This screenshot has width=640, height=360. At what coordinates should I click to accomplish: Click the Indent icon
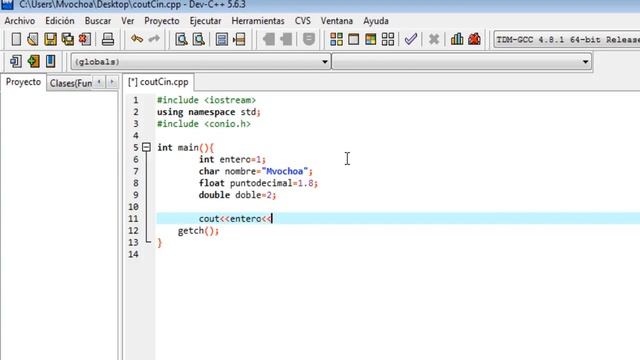[269, 39]
